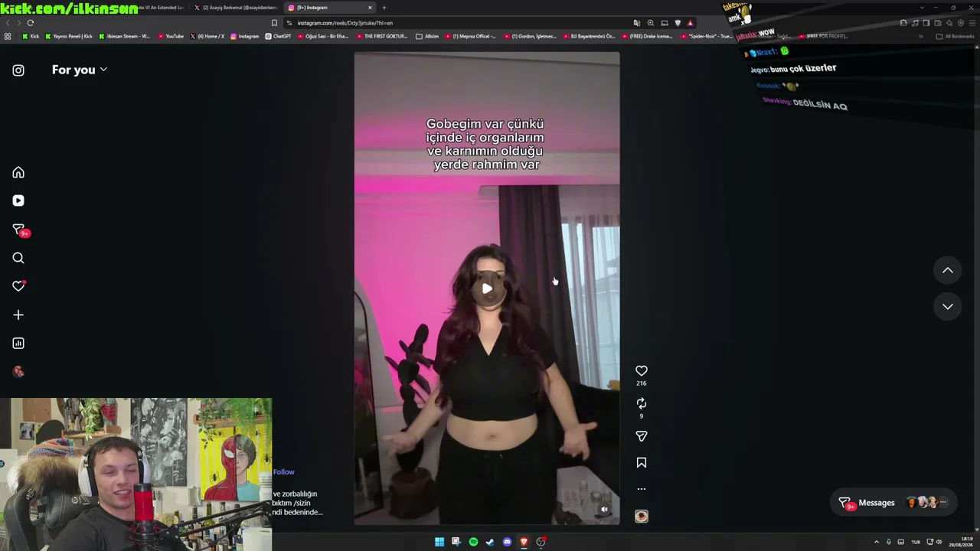Share the reel with the paper-plane icon
Image resolution: width=980 pixels, height=551 pixels.
point(642,436)
